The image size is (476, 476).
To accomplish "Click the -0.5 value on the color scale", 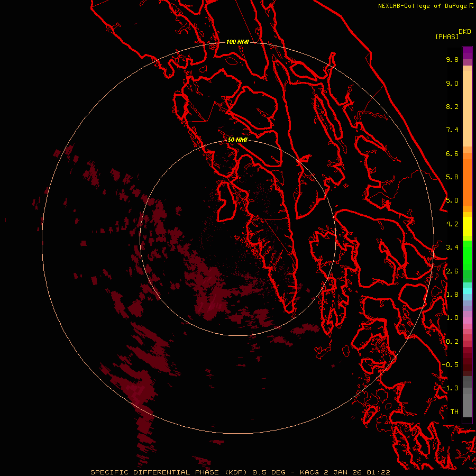I will coord(450,365).
